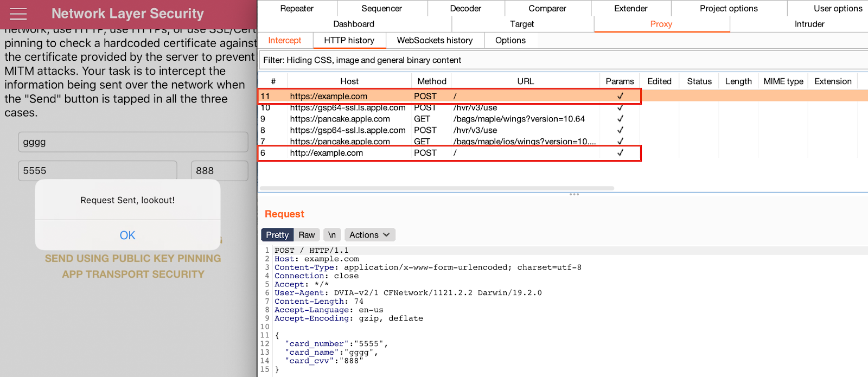Viewport: 868px width, 377px height.
Task: Select the Pretty request view
Action: point(277,235)
